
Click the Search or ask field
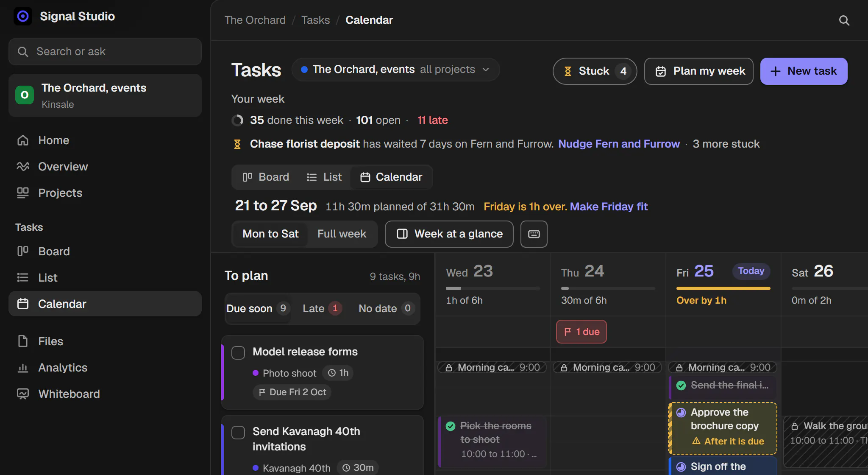105,52
